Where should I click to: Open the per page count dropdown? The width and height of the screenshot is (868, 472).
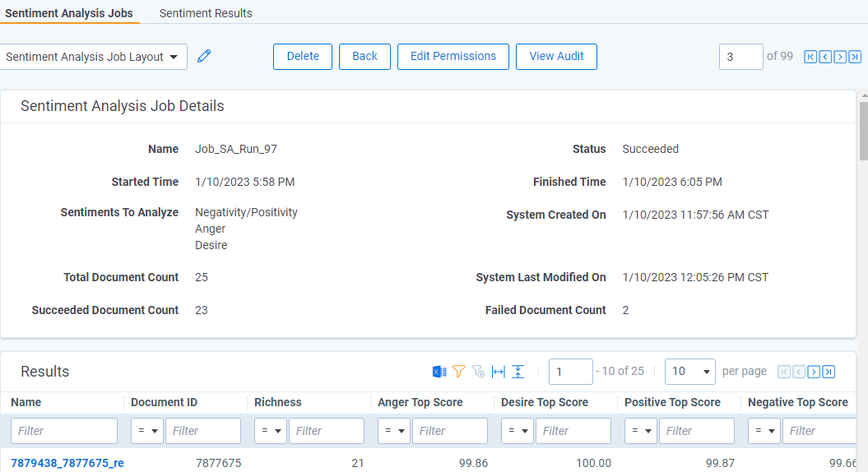coord(689,372)
